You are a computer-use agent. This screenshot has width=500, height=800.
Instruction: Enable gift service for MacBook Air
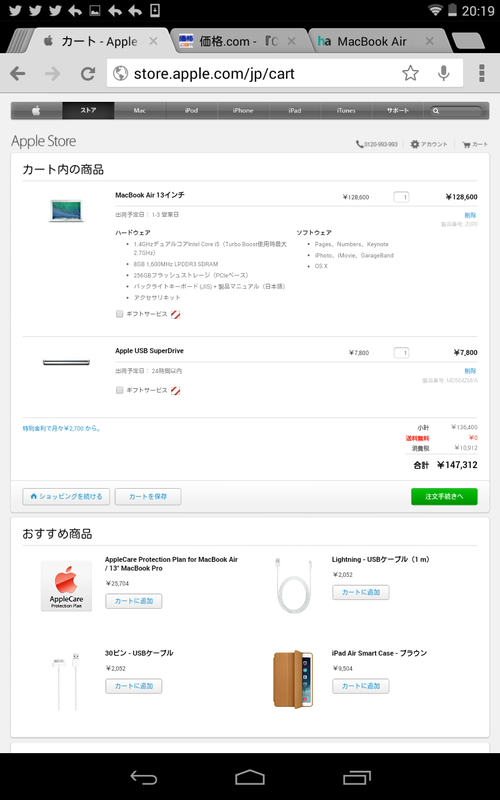click(x=119, y=314)
